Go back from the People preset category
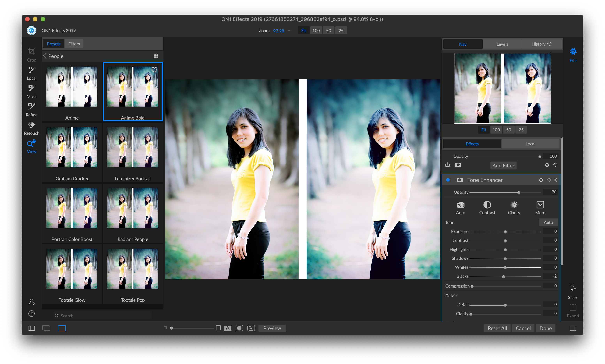The image size is (605, 364). pos(45,56)
